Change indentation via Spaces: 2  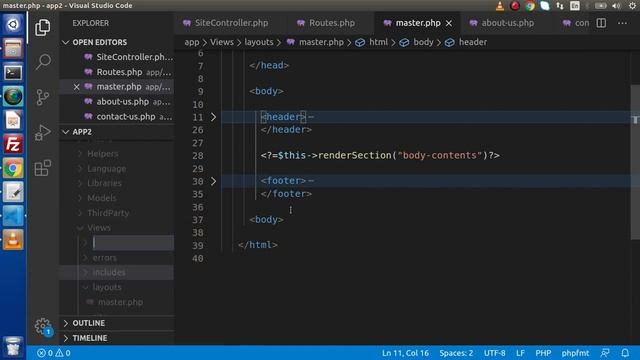[456, 353]
